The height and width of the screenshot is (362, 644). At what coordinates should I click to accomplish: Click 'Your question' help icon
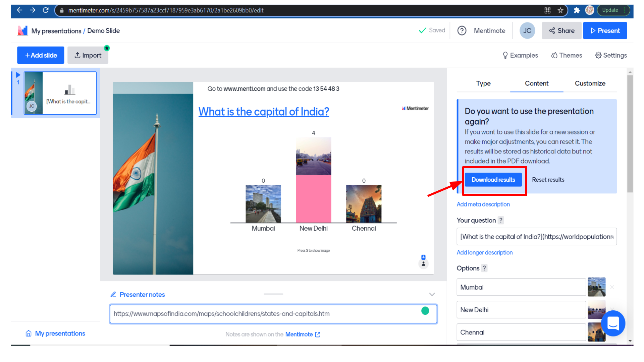(x=501, y=220)
